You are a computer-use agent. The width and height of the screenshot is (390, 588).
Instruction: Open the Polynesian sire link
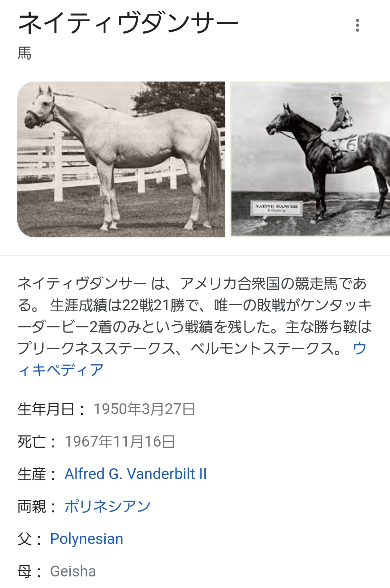click(87, 539)
